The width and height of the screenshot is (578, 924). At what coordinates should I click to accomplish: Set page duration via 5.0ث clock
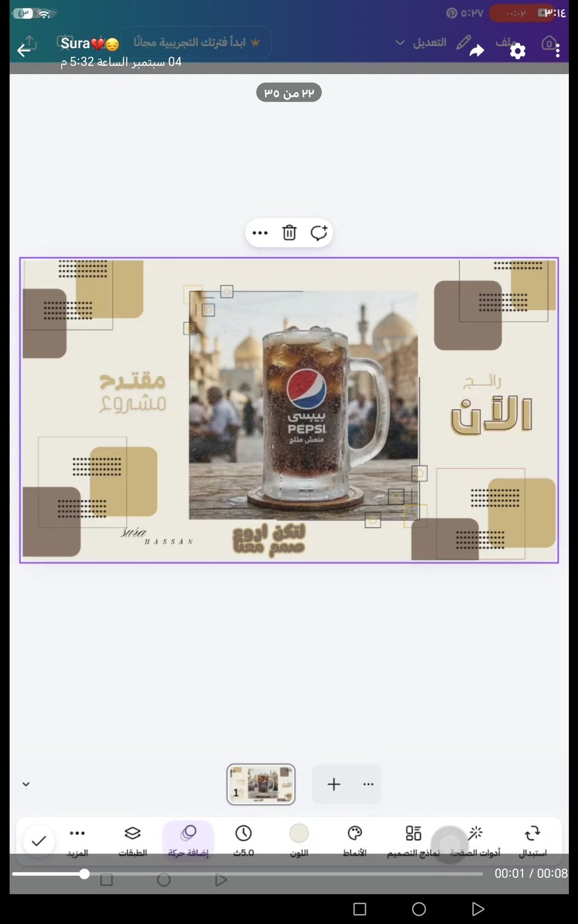[x=243, y=841]
